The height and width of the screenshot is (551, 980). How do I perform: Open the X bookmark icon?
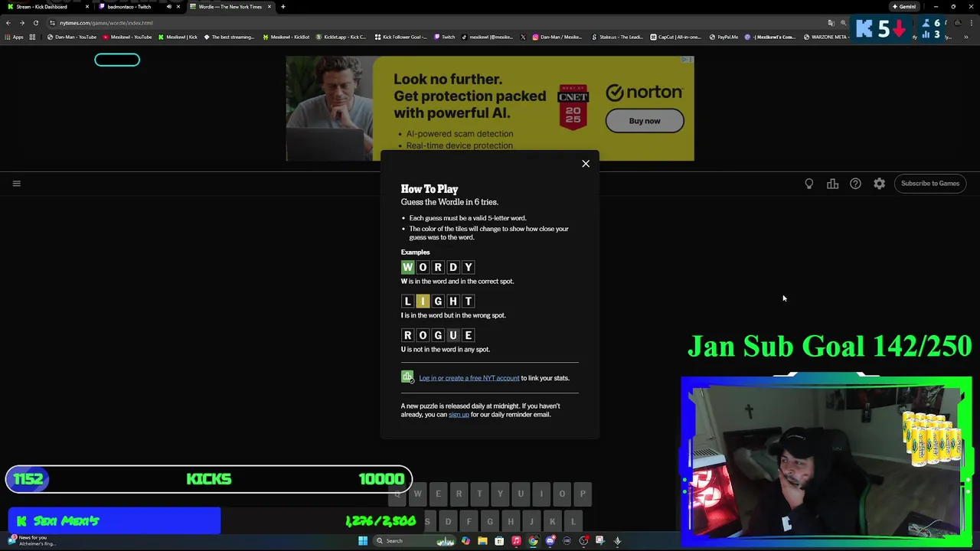[x=523, y=37]
